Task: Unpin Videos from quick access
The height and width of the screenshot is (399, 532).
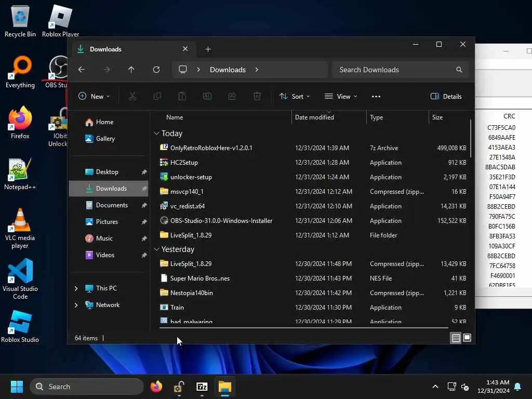Action: point(144,255)
